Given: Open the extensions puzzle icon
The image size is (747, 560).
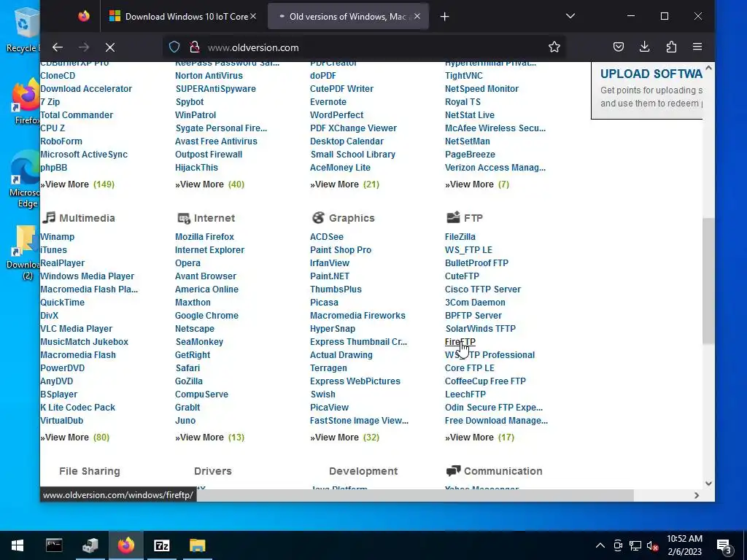Looking at the screenshot, I should [x=671, y=47].
